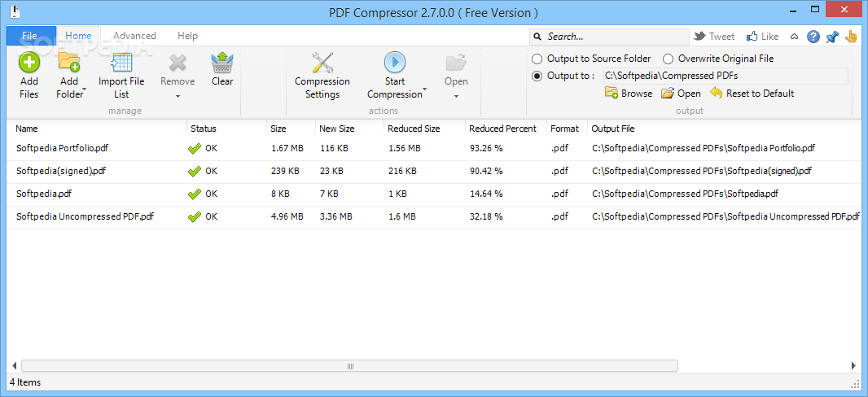Click the 4 Items status bar text
Screen dimensions: 868x397
point(25,382)
